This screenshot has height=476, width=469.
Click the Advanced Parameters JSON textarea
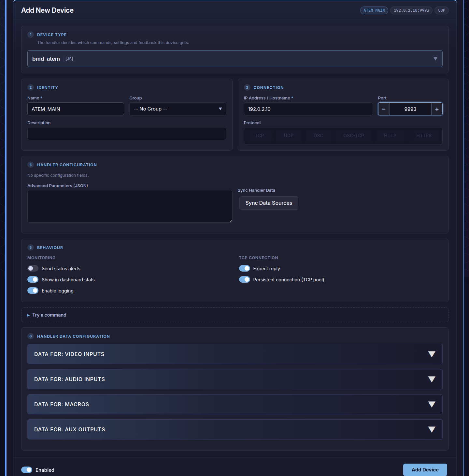pyautogui.click(x=130, y=206)
